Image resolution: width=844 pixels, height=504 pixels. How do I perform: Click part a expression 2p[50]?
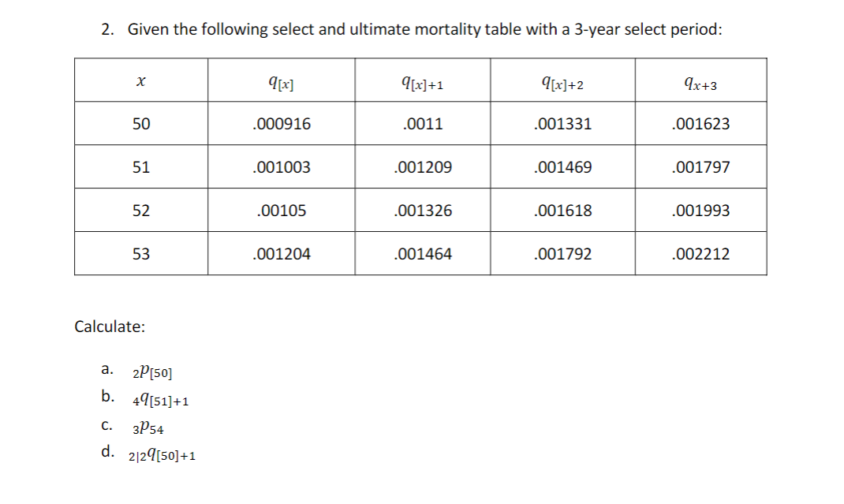pyautogui.click(x=152, y=371)
